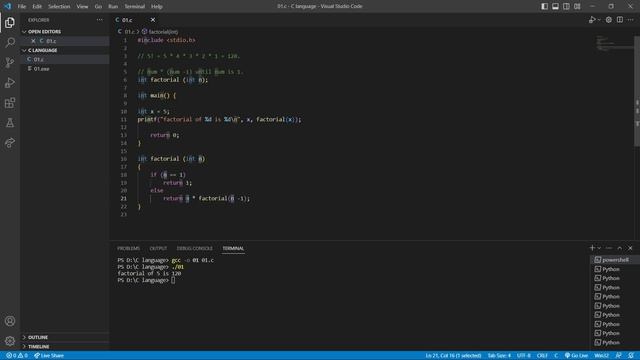Open Customize Layout in title bar
Screen dimensions: 640x360
pyautogui.click(x=577, y=7)
